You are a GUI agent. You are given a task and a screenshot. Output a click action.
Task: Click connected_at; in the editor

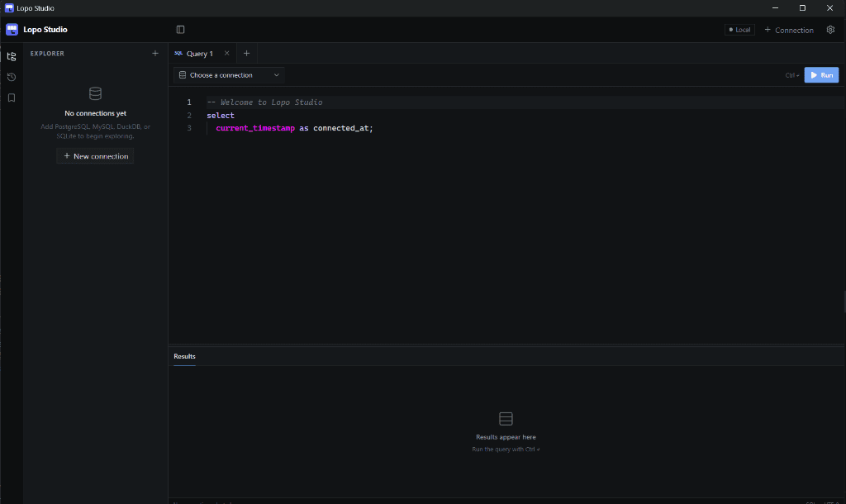coord(343,128)
